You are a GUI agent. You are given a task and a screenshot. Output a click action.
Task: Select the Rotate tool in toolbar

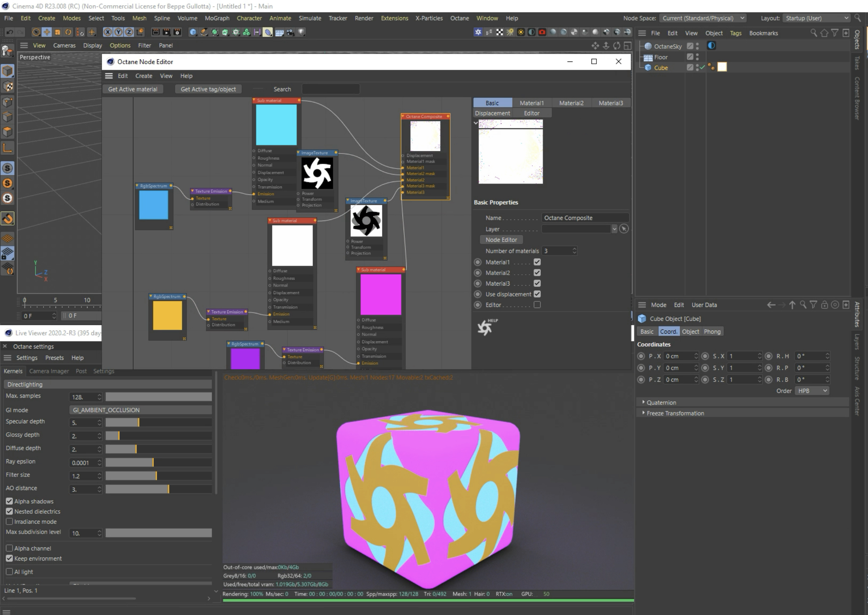(68, 32)
